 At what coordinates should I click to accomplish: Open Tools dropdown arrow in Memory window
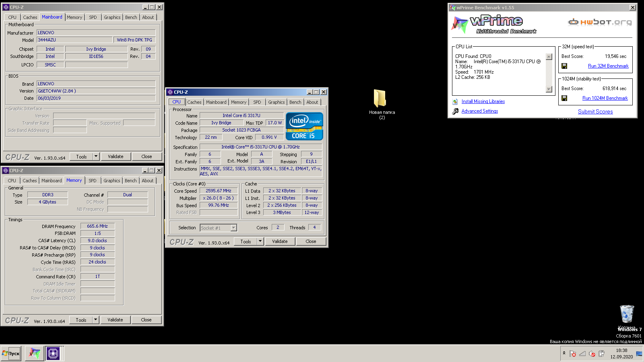95,320
